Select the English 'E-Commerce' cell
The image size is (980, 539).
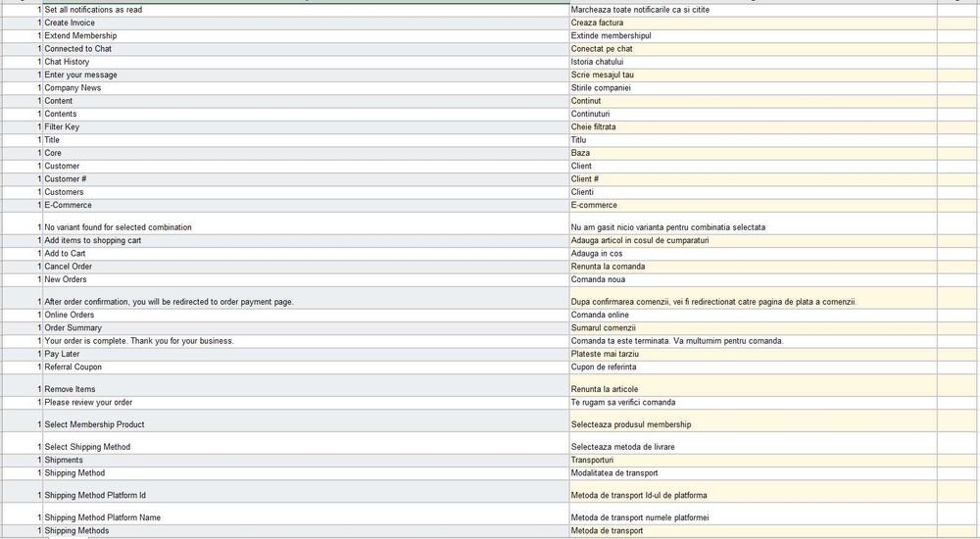[306, 206]
